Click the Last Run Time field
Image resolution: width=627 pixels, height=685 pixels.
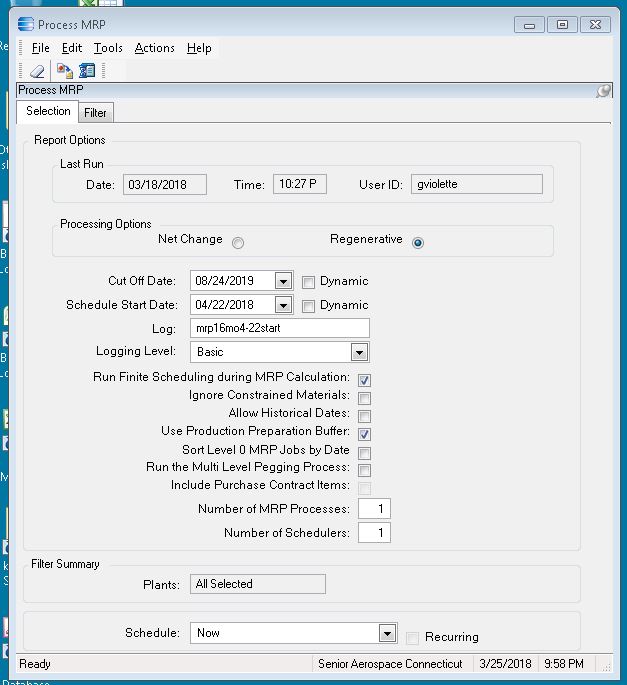tap(300, 184)
